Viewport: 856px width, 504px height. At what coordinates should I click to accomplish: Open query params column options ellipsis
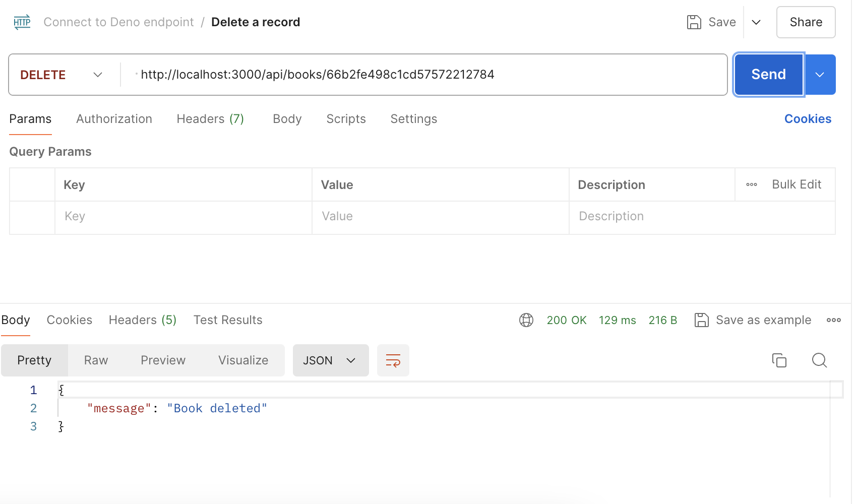[x=751, y=184]
